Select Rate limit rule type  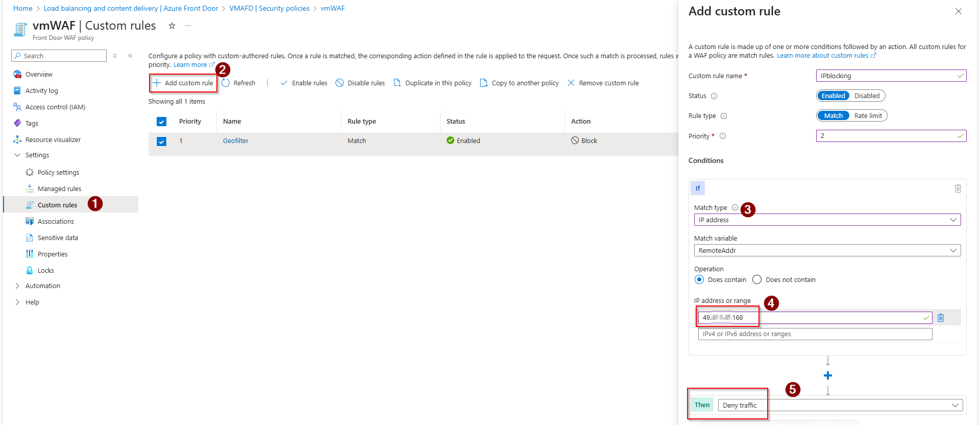868,115
